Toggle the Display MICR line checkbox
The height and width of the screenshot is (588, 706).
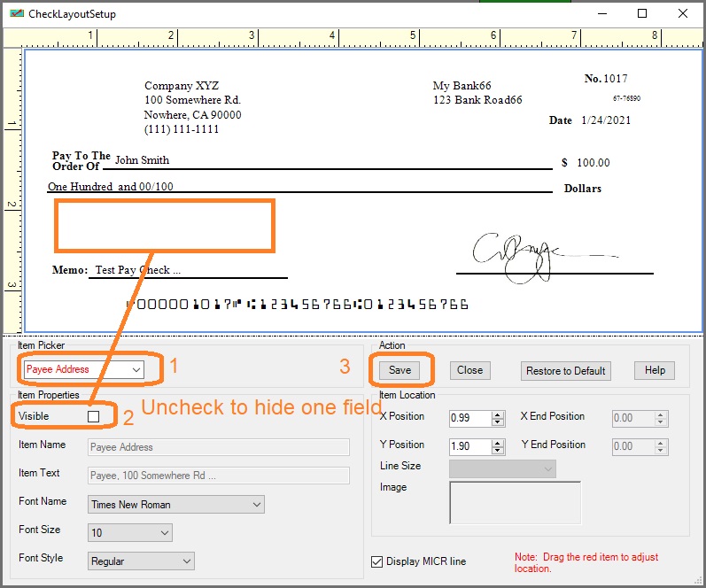point(379,561)
